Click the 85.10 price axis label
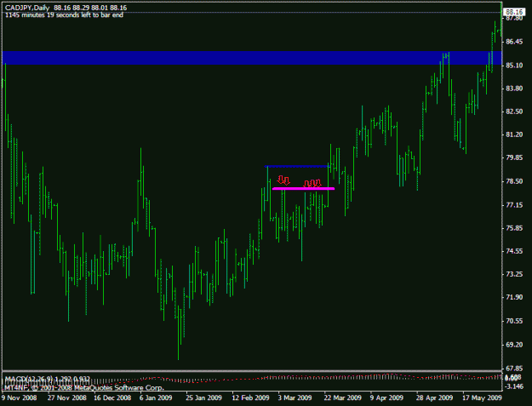The height and width of the screenshot is (406, 532). (x=514, y=66)
